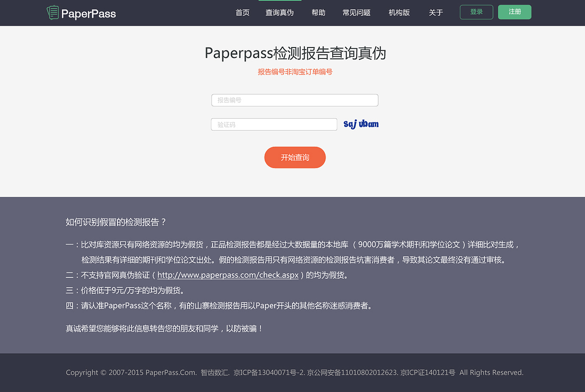Click the captcha image to refresh it
585x392 pixels.
[361, 123]
